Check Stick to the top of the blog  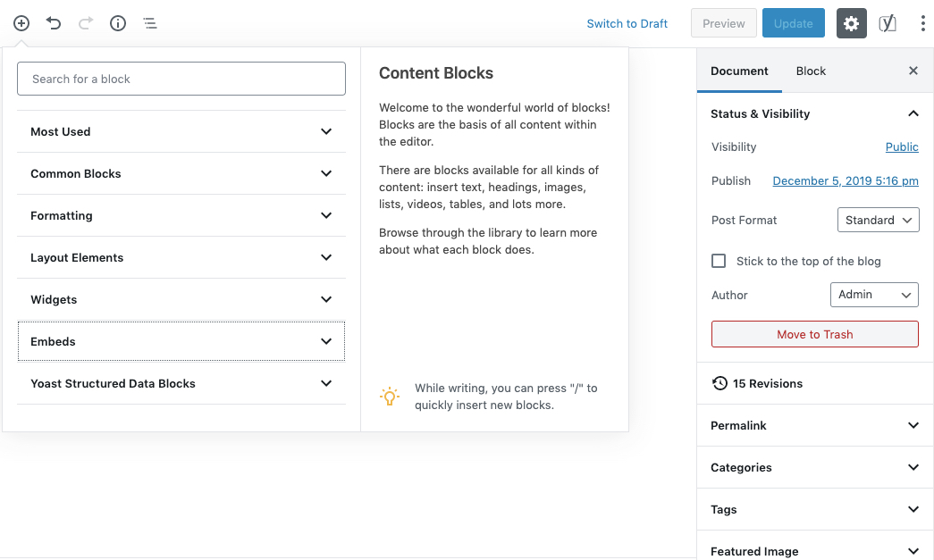(x=719, y=261)
